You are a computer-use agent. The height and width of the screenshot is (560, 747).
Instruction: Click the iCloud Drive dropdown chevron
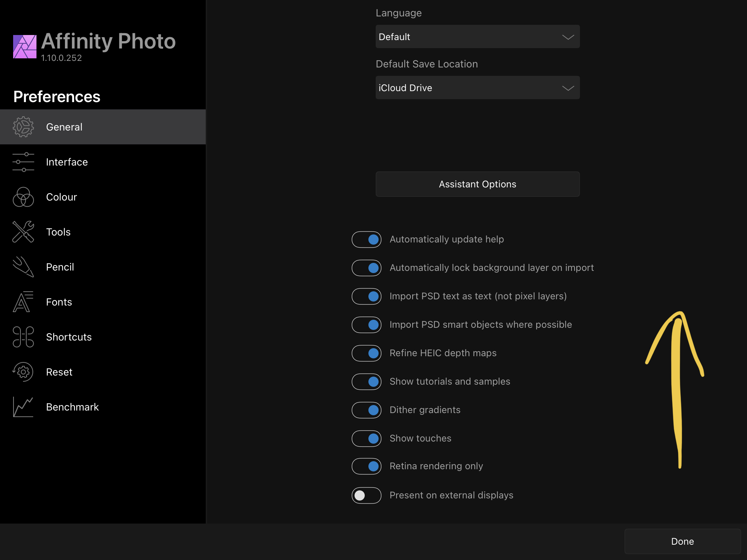click(568, 88)
